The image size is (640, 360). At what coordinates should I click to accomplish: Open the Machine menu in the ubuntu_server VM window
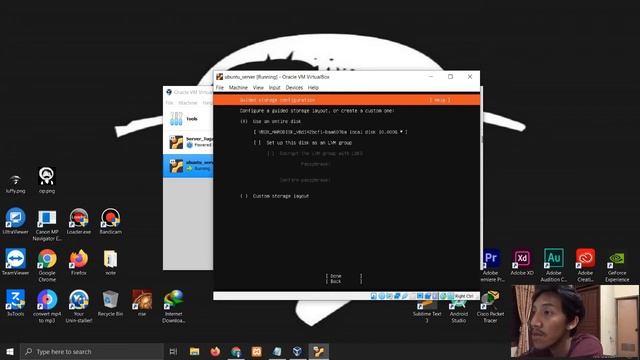[x=238, y=87]
